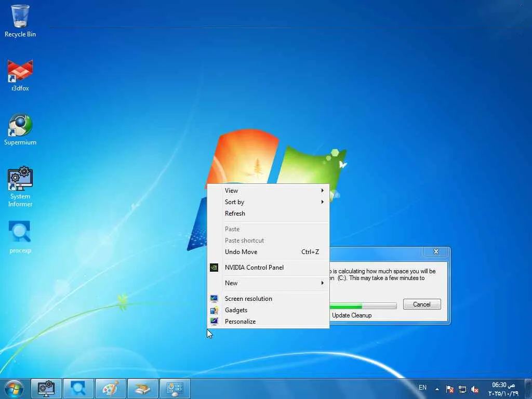Open Gadgets from context menu

(x=268, y=310)
